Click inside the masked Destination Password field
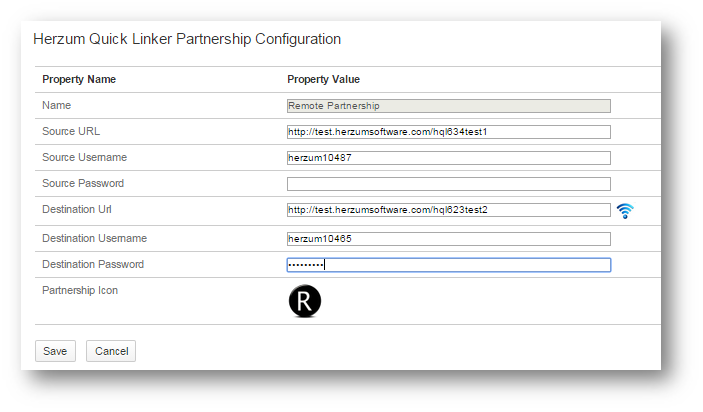 448,265
